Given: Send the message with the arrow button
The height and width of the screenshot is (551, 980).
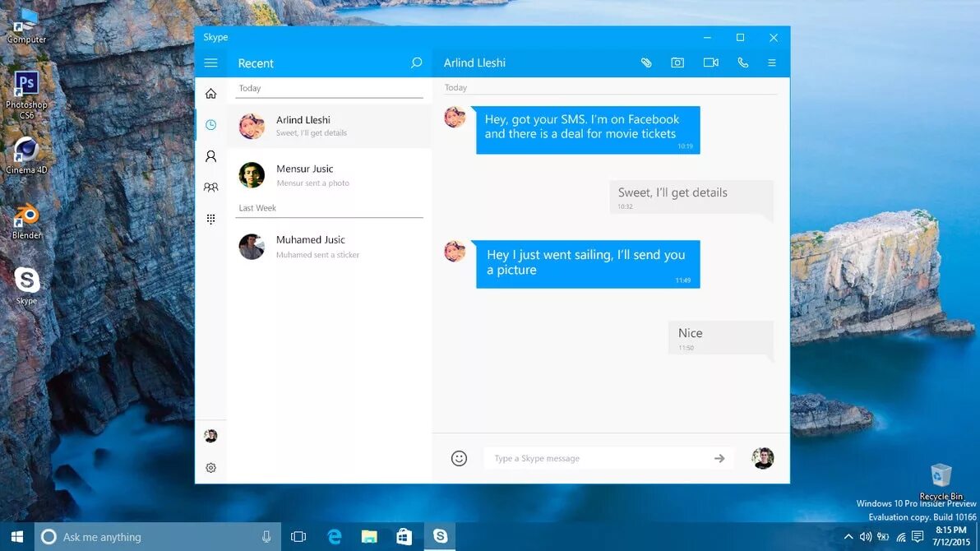Looking at the screenshot, I should 719,458.
